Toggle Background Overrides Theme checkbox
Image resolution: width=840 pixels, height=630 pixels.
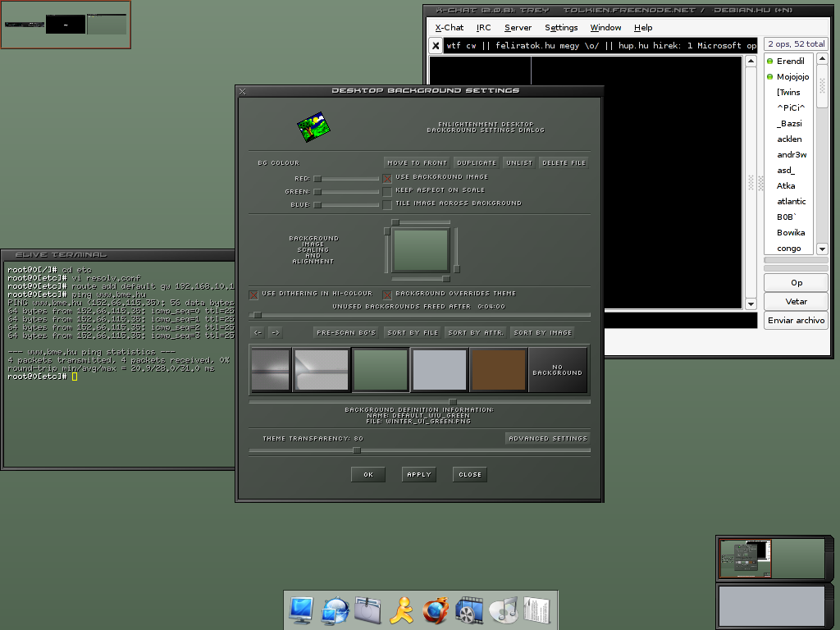coord(387,294)
